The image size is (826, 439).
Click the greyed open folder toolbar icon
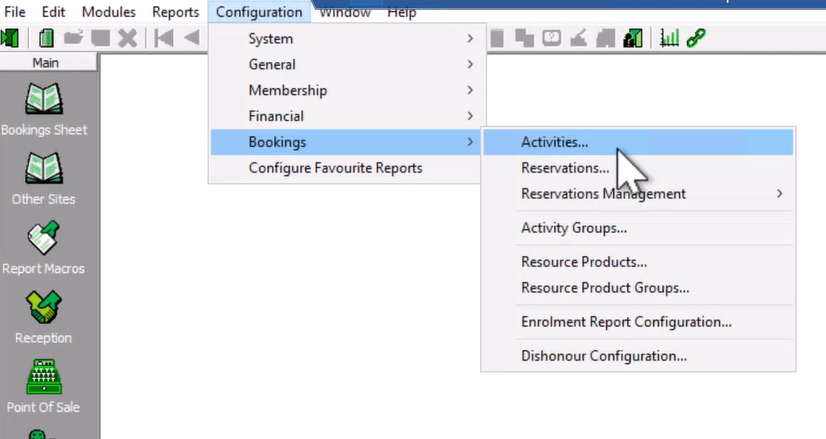(74, 38)
